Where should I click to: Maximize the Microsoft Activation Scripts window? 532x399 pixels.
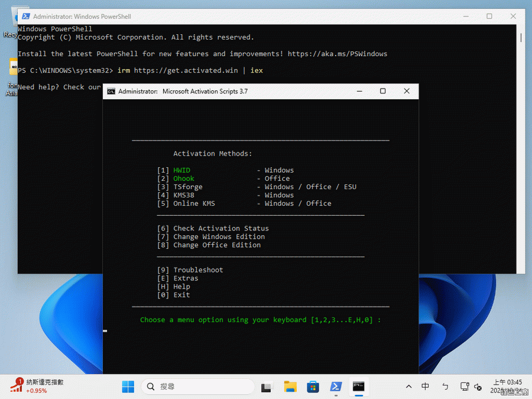[382, 91]
